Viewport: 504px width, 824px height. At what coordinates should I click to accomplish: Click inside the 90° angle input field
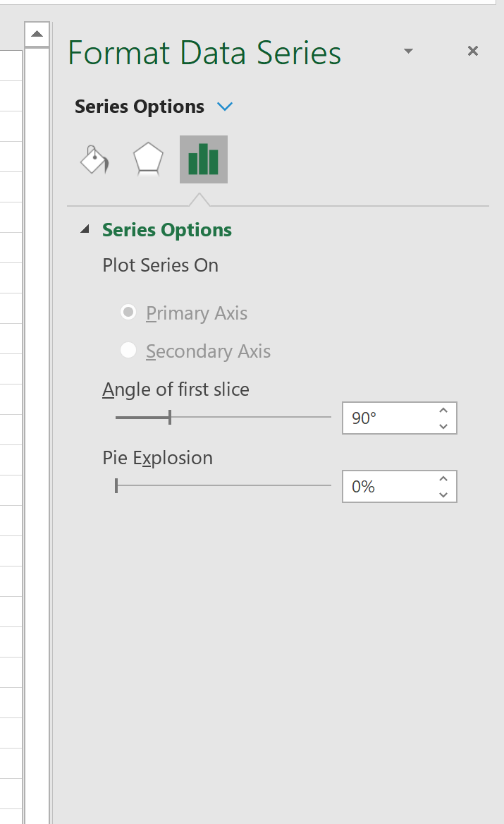coord(384,418)
